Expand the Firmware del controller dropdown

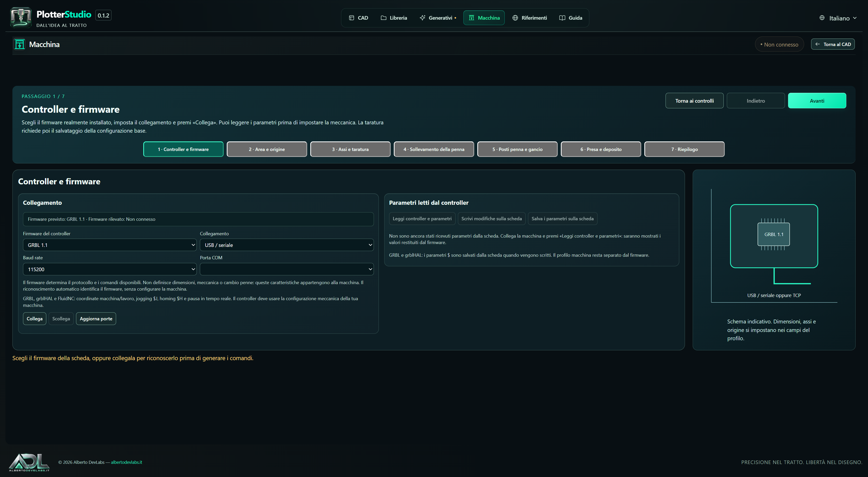tap(110, 245)
